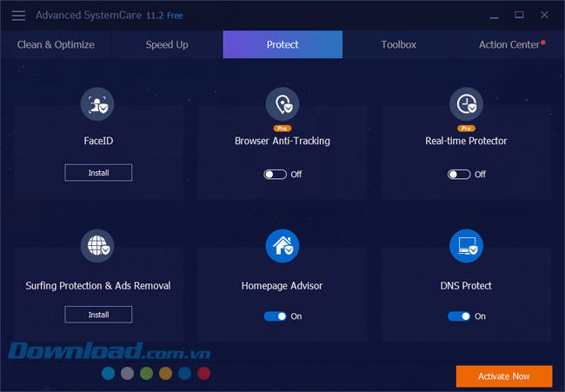
Task: Click the Free edition label in title
Action: (175, 16)
